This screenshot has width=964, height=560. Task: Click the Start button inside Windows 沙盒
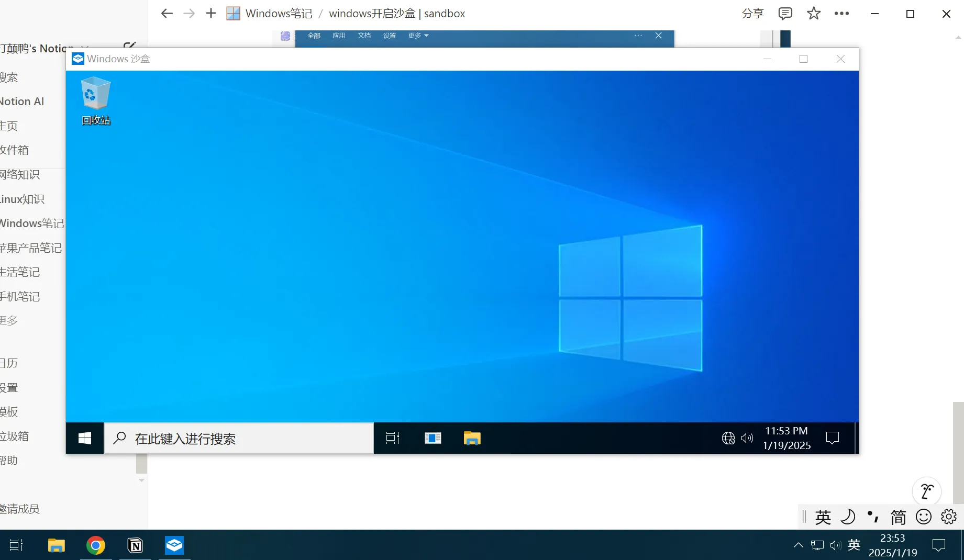[x=84, y=438]
